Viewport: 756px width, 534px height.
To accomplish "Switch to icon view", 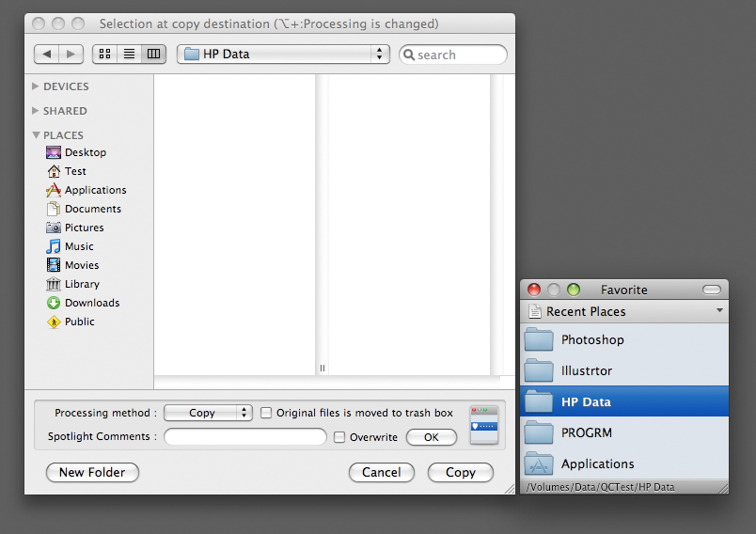I will (x=104, y=54).
